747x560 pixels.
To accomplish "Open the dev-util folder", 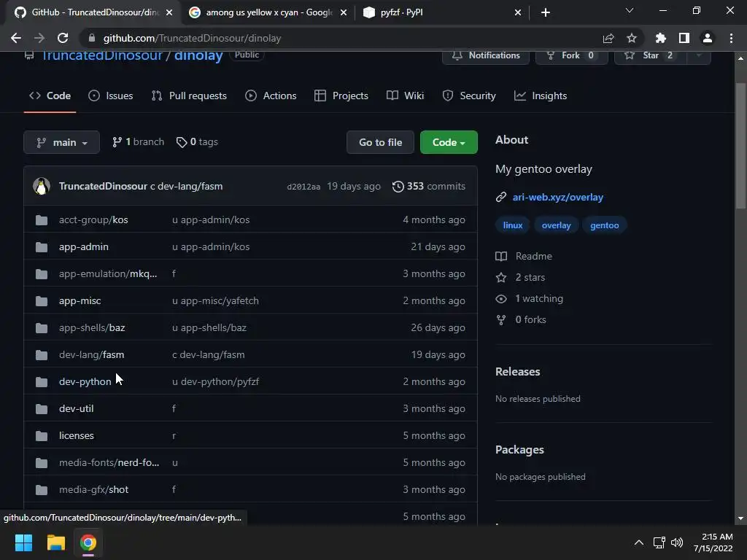I will click(76, 408).
